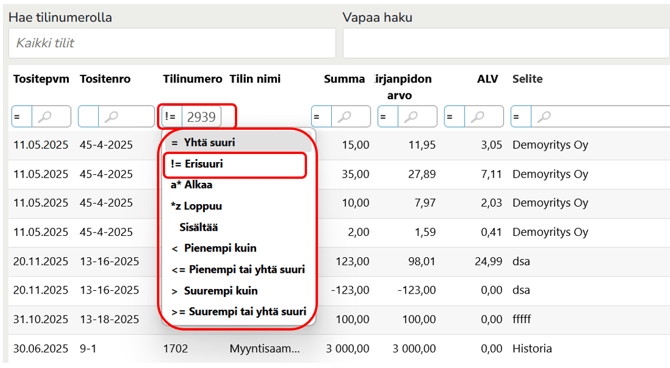Sort by Tositepvm column header
670x368 pixels.
[41, 79]
